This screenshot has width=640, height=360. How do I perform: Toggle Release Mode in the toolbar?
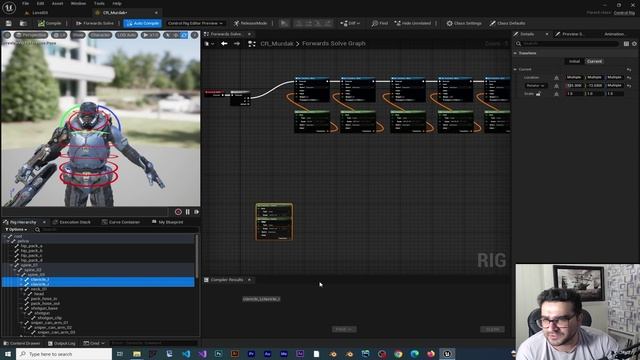pyautogui.click(x=250, y=23)
